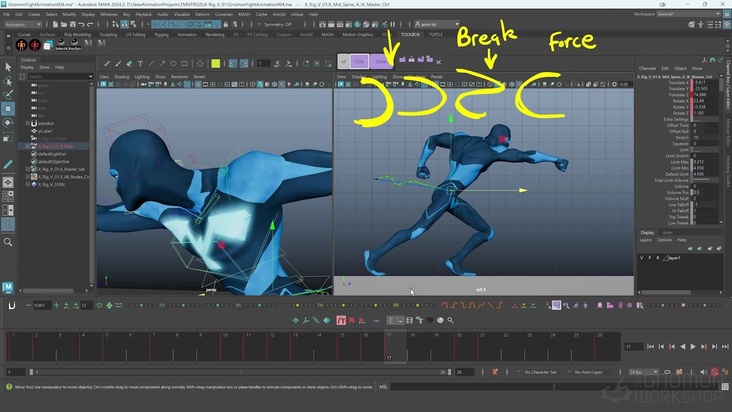Open the Channels menu in Channel Box
The width and height of the screenshot is (732, 412).
[647, 68]
